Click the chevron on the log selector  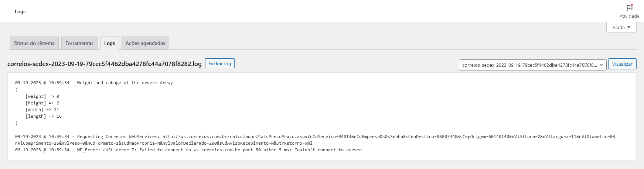point(601,65)
